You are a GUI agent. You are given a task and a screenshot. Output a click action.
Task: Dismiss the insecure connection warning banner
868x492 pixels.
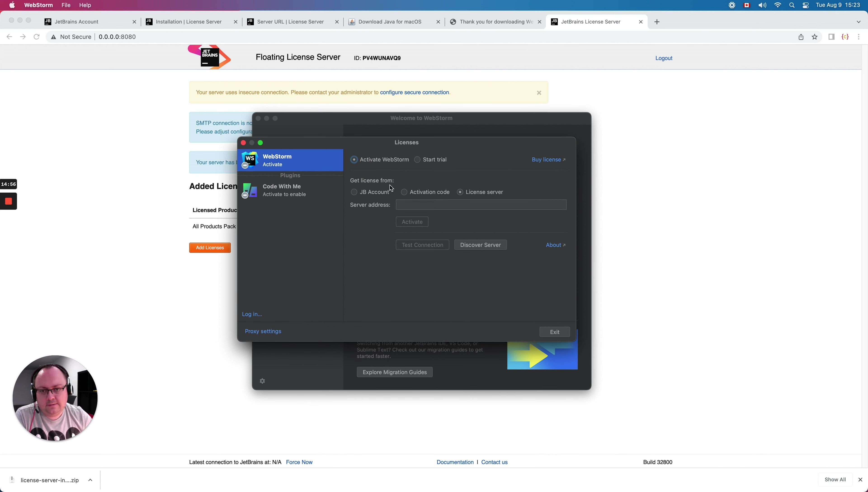[x=539, y=92]
